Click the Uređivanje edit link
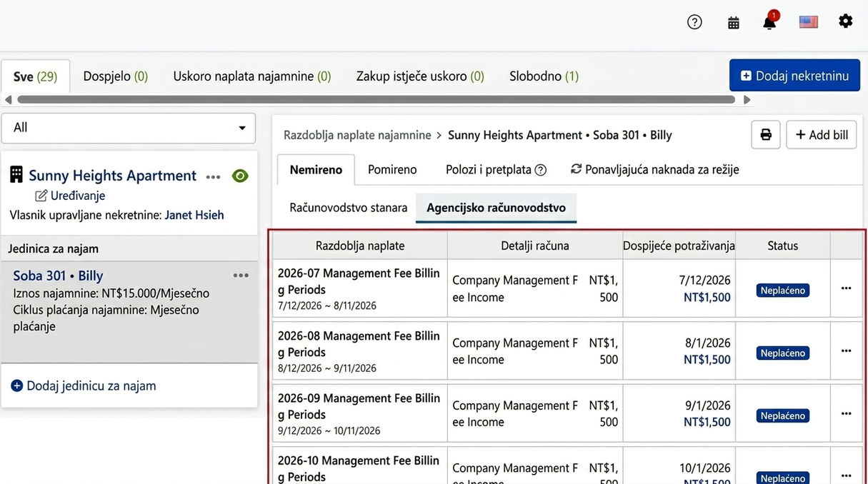 pos(70,196)
